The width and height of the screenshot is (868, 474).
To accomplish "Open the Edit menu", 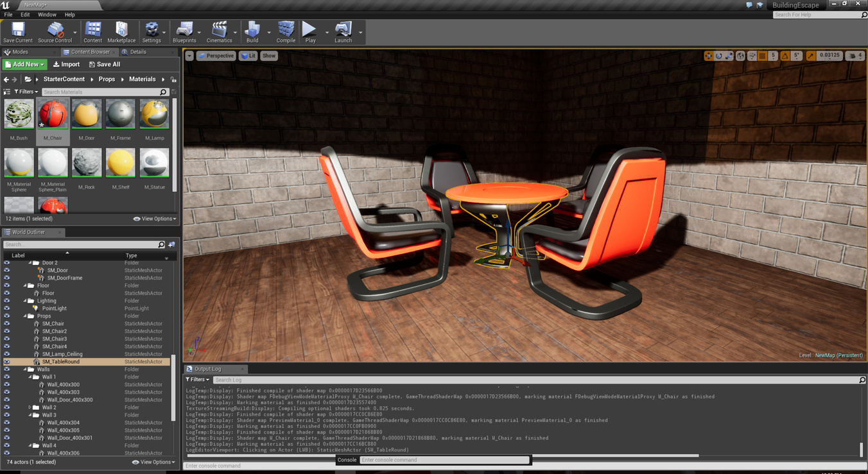I will (x=25, y=15).
